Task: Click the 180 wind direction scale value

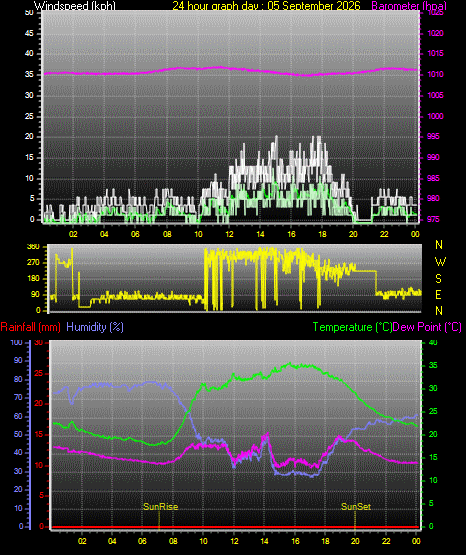Action: click(x=33, y=279)
